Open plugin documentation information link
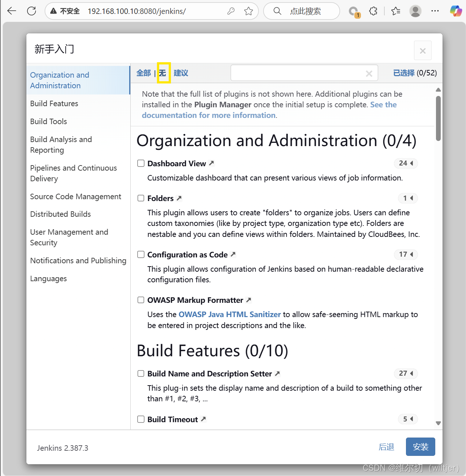466x476 pixels. (x=269, y=110)
